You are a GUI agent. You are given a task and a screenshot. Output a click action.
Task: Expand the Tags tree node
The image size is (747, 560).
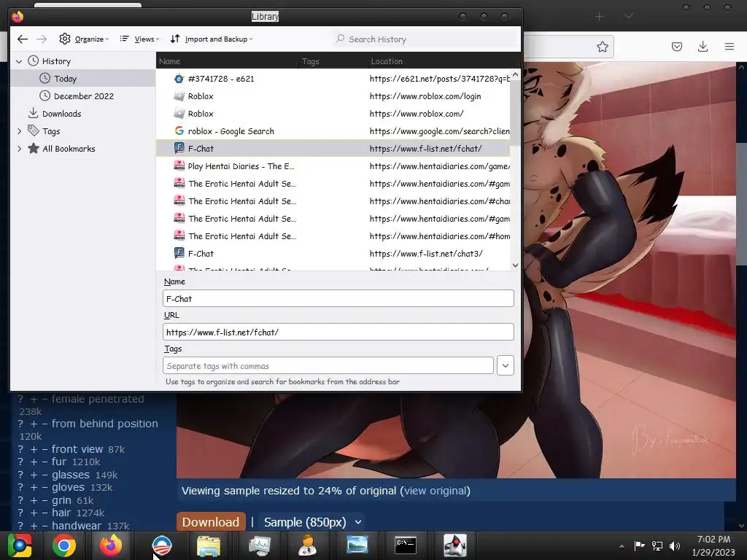pyautogui.click(x=19, y=131)
